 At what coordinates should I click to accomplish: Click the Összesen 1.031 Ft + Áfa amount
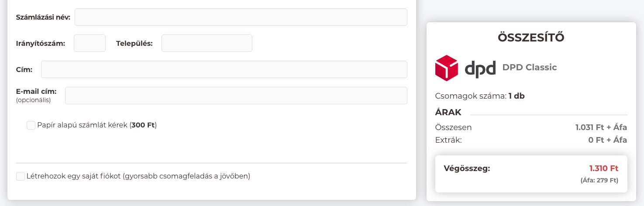point(601,127)
